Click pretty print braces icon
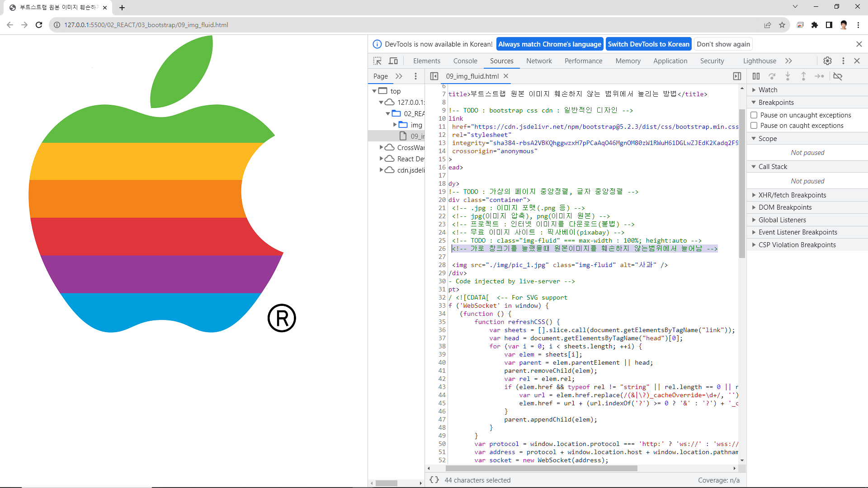The height and width of the screenshot is (488, 868). pos(434,480)
